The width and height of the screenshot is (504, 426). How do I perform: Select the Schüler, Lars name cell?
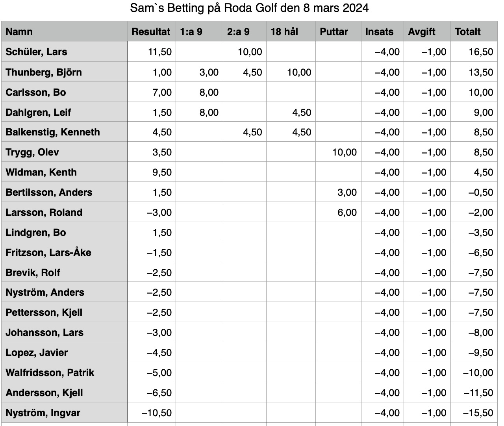click(64, 52)
